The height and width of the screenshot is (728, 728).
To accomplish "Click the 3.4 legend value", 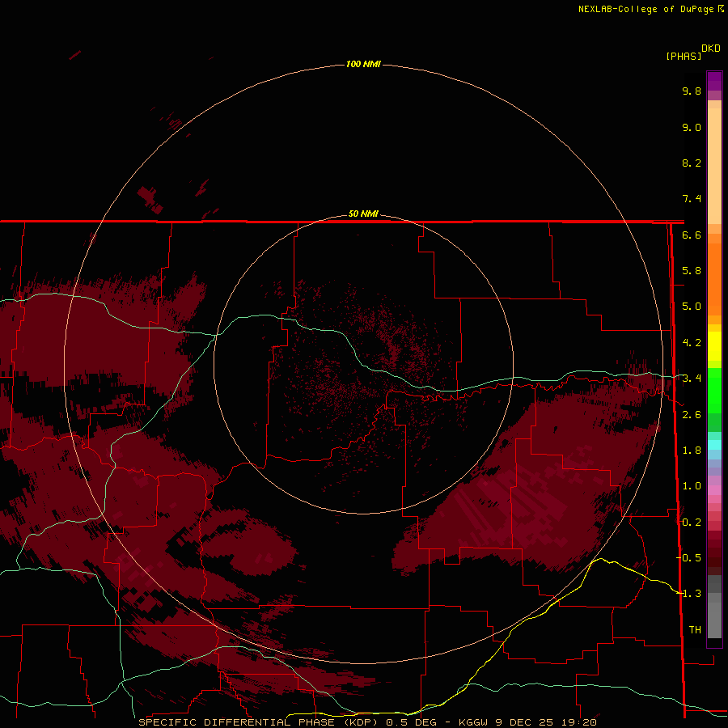I will [x=692, y=379].
